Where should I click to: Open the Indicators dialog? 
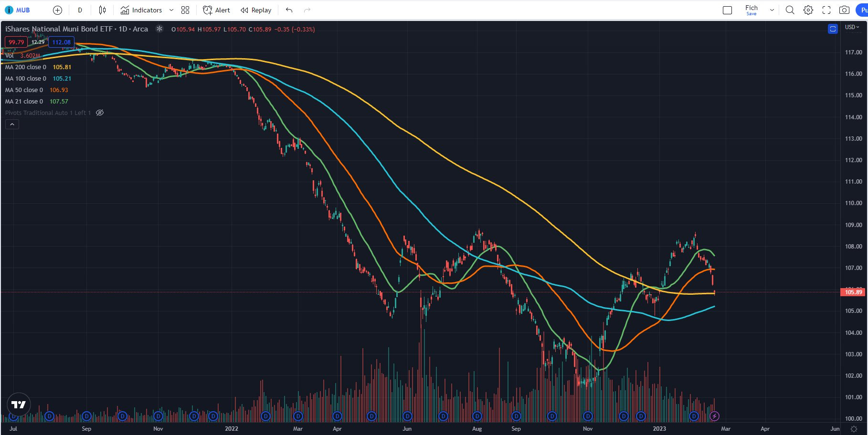(x=141, y=10)
